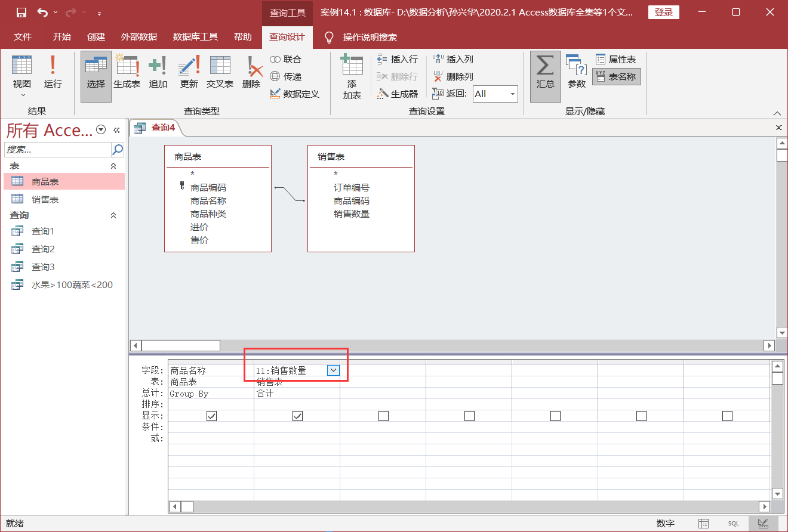
Task: Click the diagram pane horizontal scrollbar thumb
Action: click(x=181, y=345)
